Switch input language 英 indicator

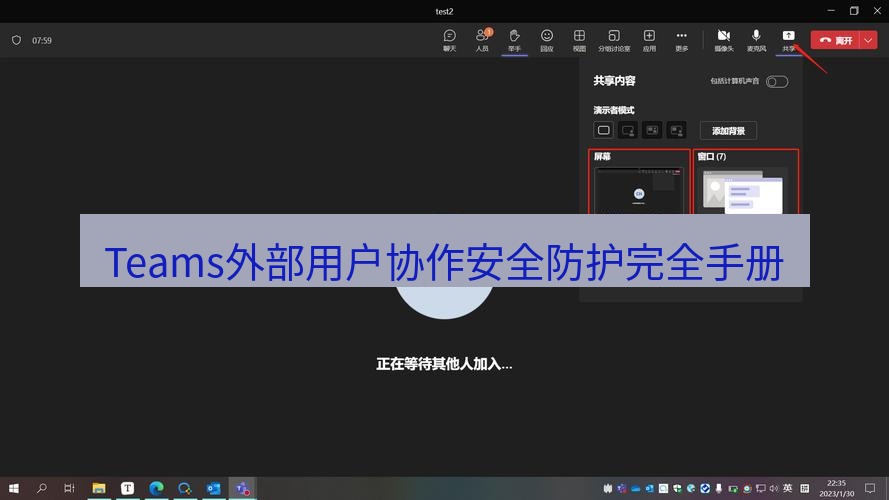pyautogui.click(x=788, y=488)
